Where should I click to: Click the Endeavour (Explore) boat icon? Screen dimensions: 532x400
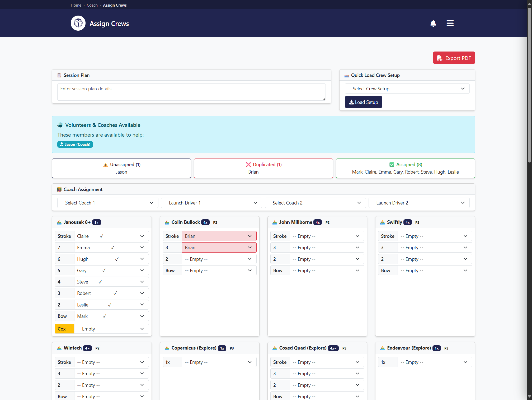383,348
